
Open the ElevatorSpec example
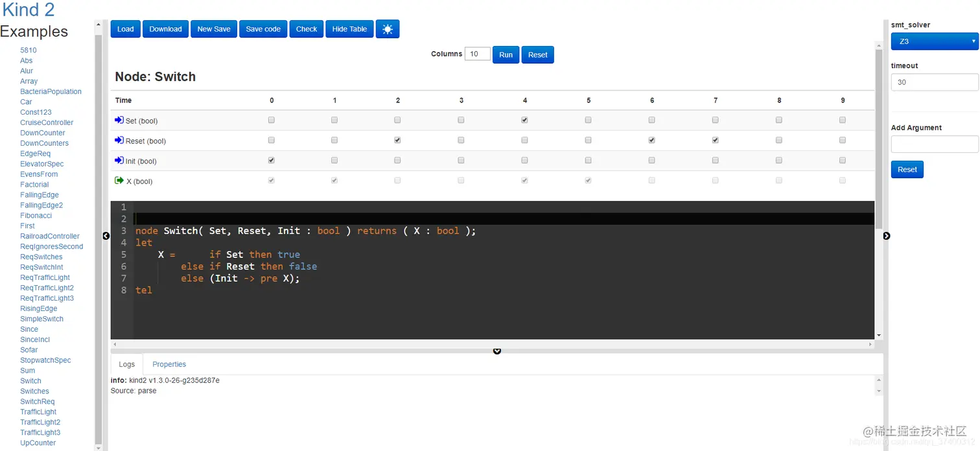coord(42,164)
